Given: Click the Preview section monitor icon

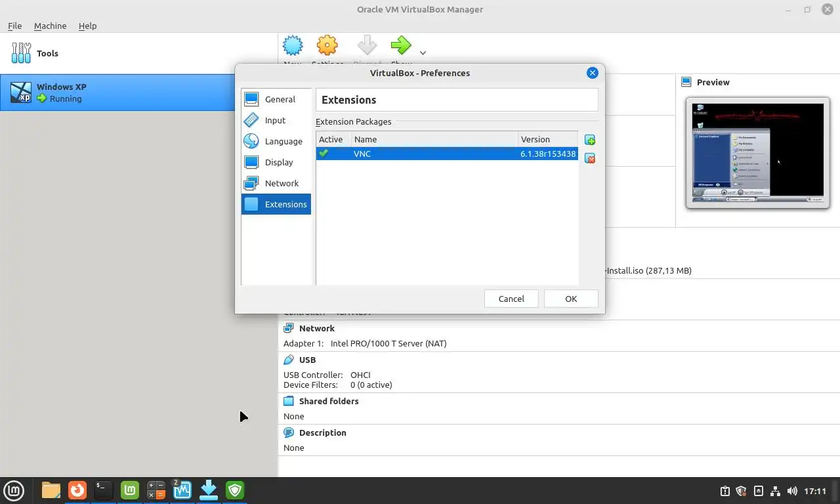Looking at the screenshot, I should click(x=686, y=82).
